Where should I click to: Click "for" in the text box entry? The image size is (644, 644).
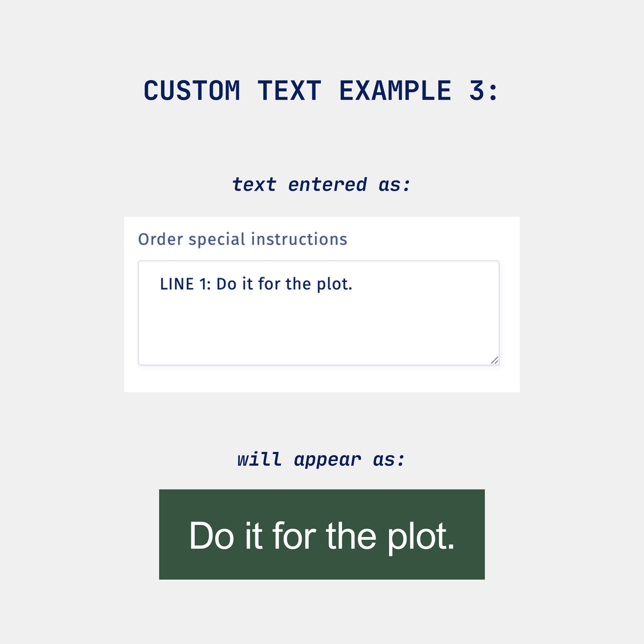[x=269, y=284]
